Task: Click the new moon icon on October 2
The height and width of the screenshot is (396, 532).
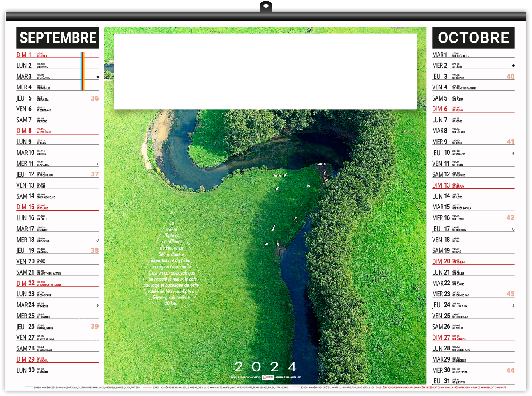Action: pyautogui.click(x=513, y=66)
